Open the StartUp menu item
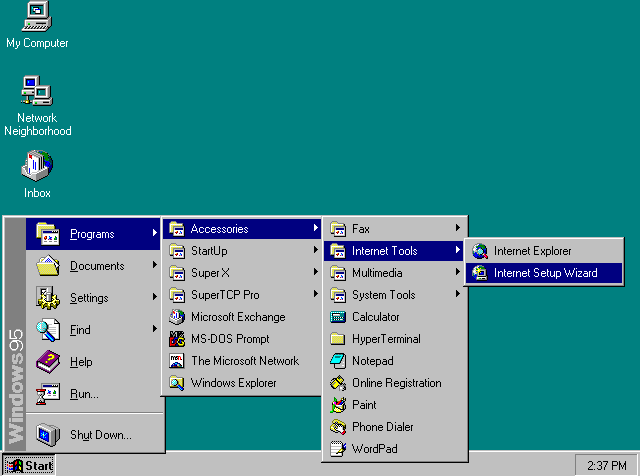Screen dimensions: 640x476 [242, 251]
